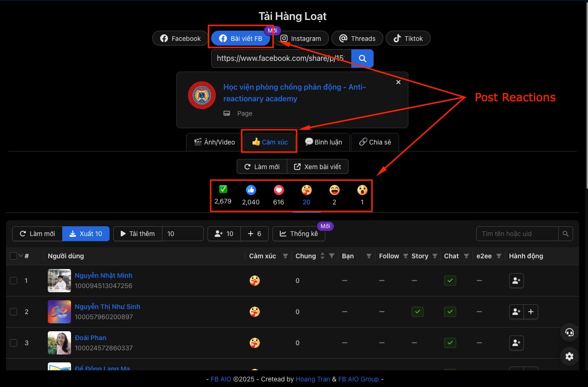Image resolution: width=588 pixels, height=387 pixels.
Task: Open the support headset floating button
Action: 569,332
